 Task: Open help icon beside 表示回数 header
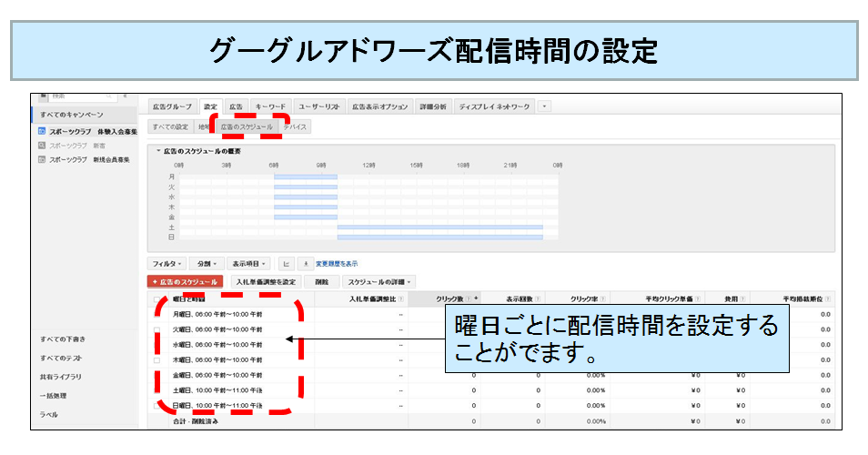[538, 298]
